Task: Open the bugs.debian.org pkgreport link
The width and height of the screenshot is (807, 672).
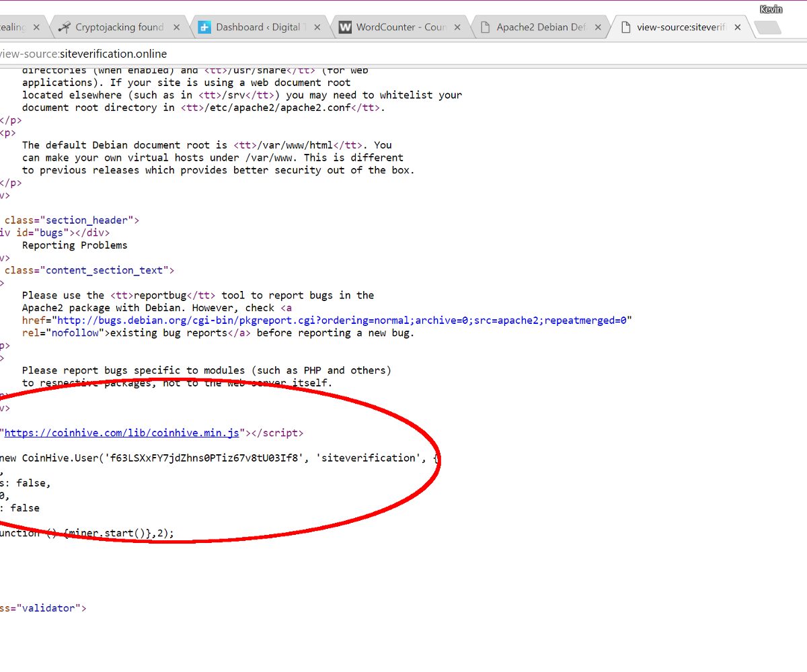Action: 343,321
